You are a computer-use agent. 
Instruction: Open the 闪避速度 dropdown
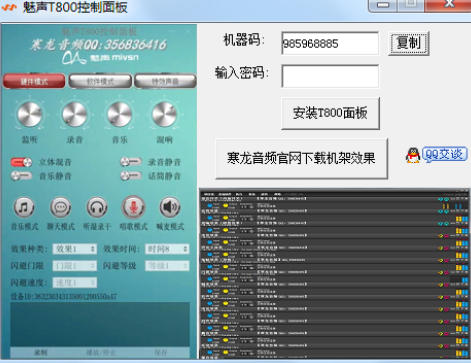click(75, 283)
